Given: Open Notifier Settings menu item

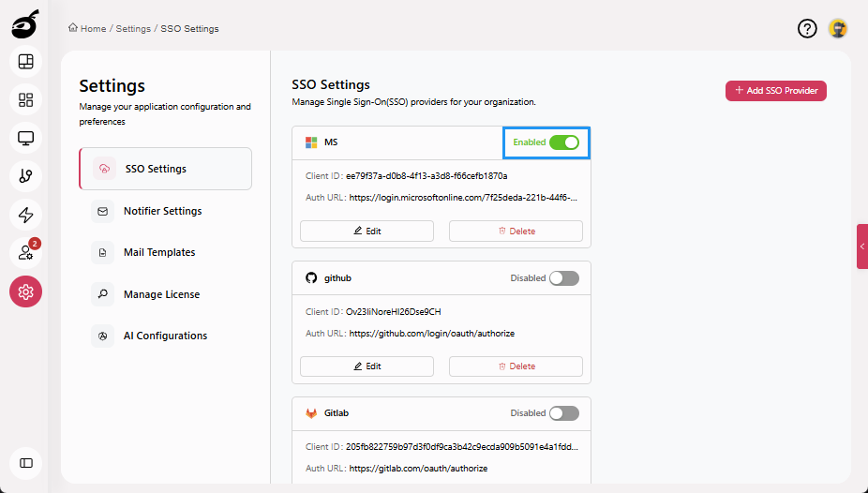Looking at the screenshot, I should [166, 212].
